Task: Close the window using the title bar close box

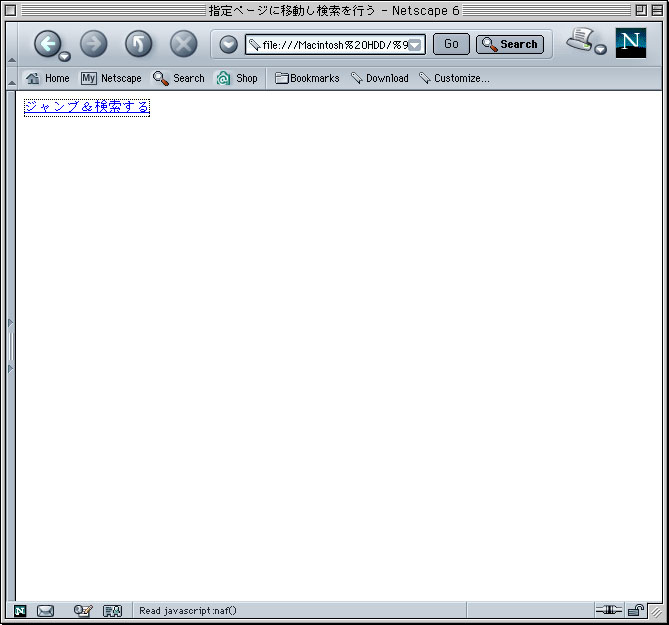Action: click(x=11, y=10)
